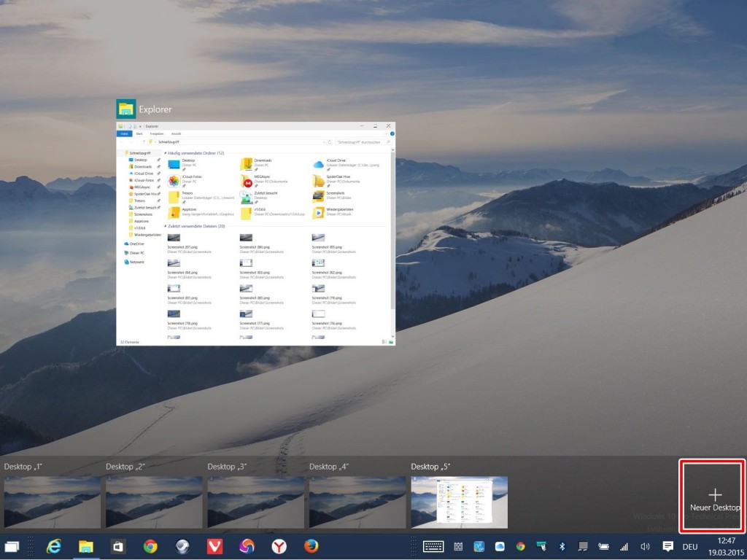Open the DEU input language selector
The image size is (747, 560).
pyautogui.click(x=689, y=546)
